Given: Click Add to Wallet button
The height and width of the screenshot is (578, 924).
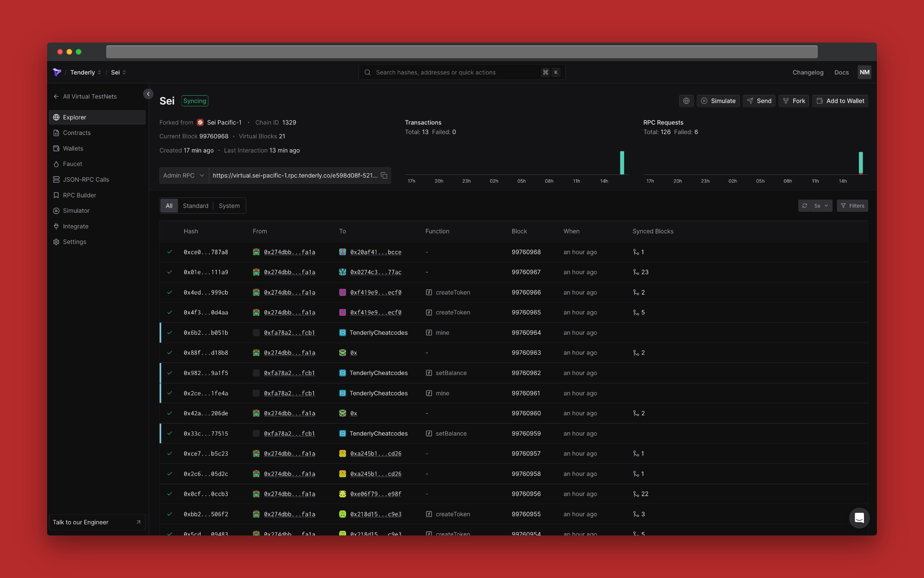Looking at the screenshot, I should point(840,101).
